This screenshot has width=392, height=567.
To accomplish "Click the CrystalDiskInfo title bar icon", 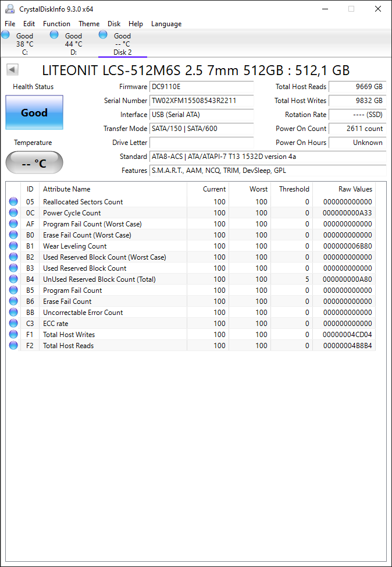I will (9, 9).
